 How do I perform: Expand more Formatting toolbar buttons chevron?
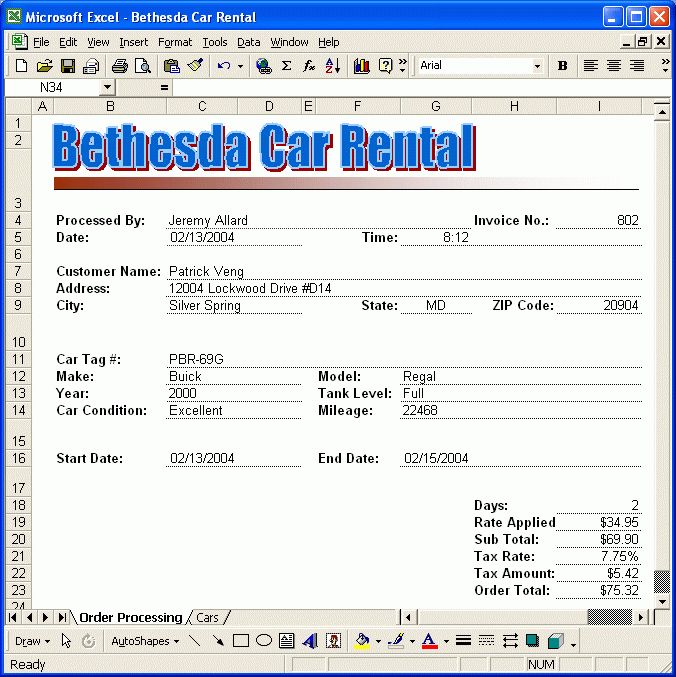point(665,66)
